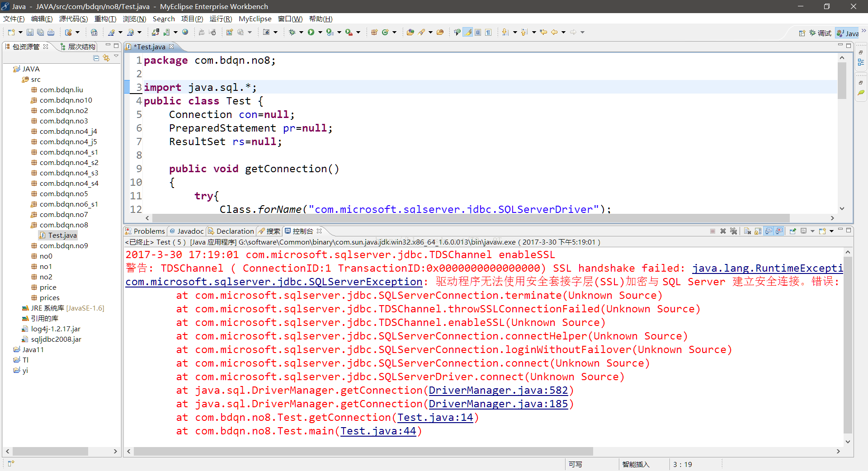Maximize the console view panel

[849, 230]
